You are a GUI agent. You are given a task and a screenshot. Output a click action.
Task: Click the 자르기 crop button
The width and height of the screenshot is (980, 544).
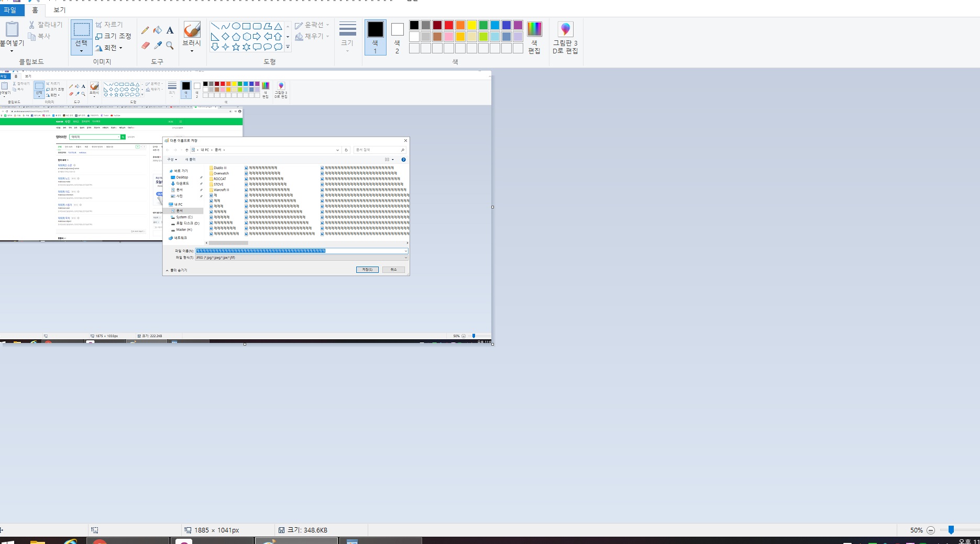(109, 25)
